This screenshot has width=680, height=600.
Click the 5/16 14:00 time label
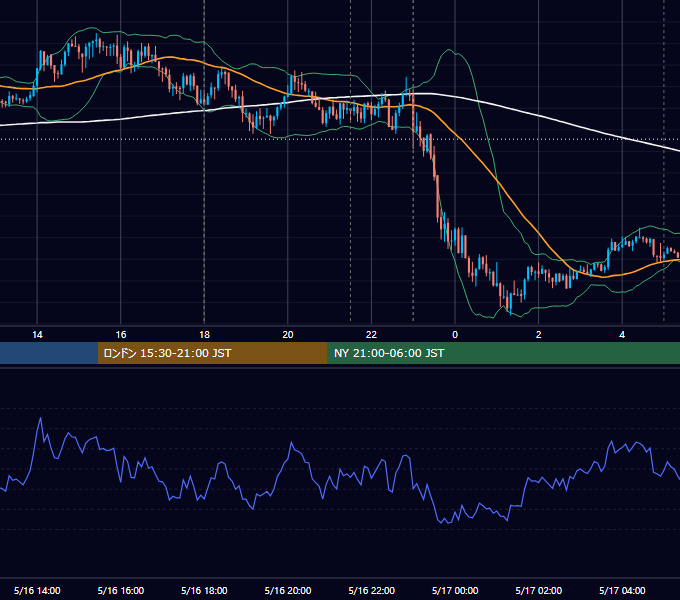(x=37, y=590)
